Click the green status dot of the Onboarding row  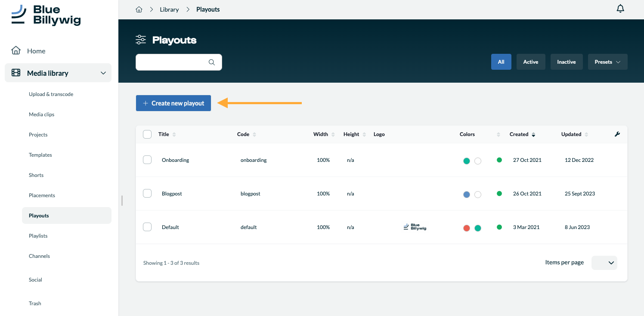tap(499, 160)
